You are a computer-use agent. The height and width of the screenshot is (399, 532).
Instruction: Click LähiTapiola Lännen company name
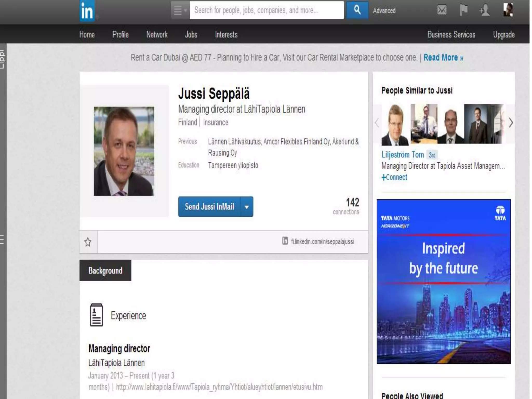click(116, 363)
